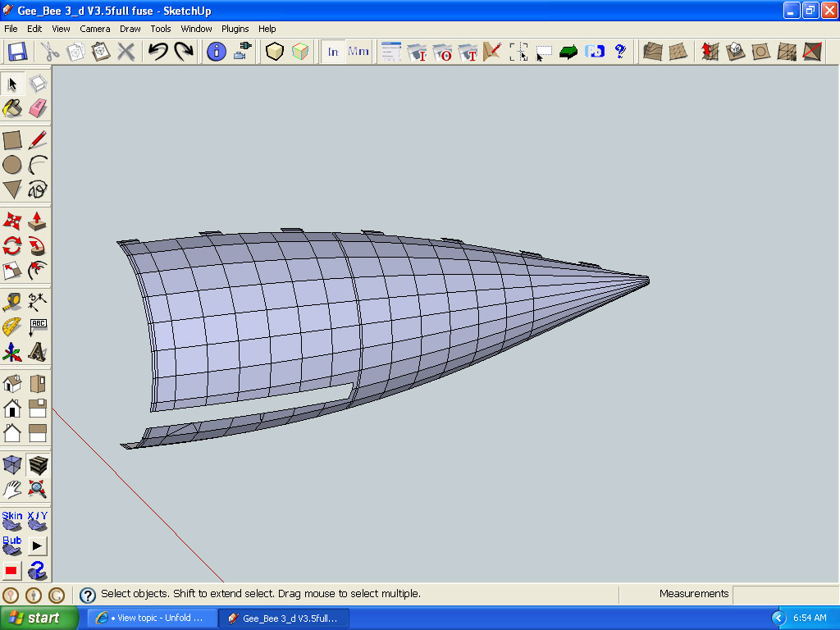Click the Windows start button

tap(39, 618)
